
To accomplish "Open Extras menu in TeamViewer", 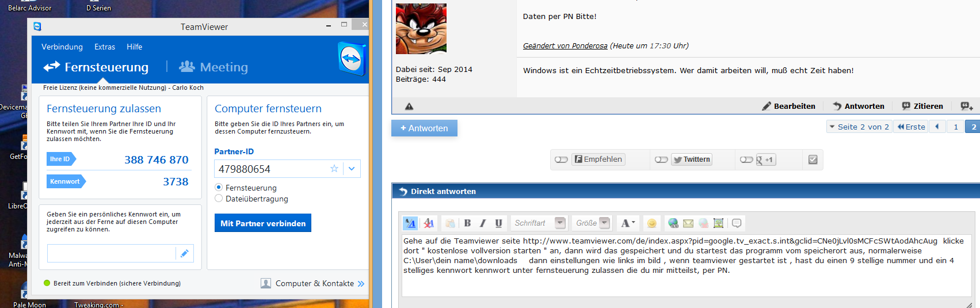I will 105,47.
